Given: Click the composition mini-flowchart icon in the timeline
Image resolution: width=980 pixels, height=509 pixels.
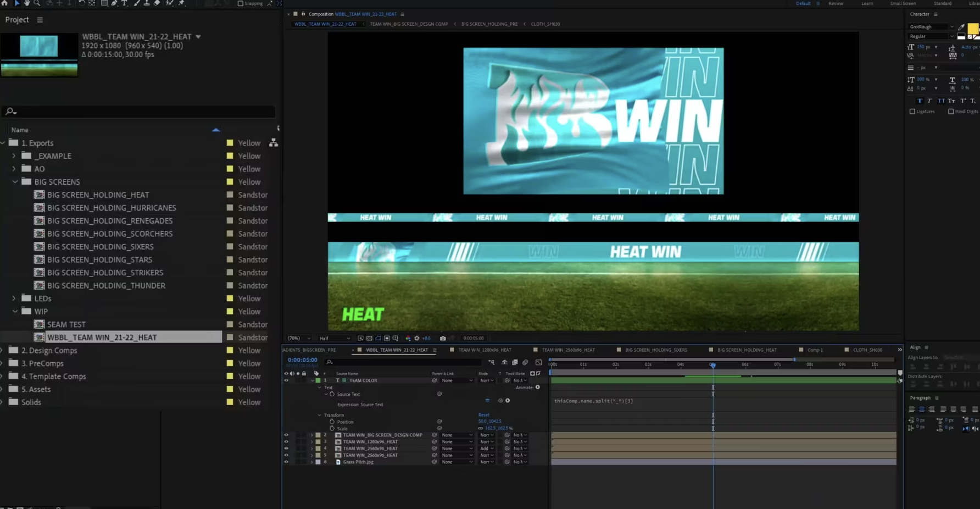Looking at the screenshot, I should [x=491, y=362].
